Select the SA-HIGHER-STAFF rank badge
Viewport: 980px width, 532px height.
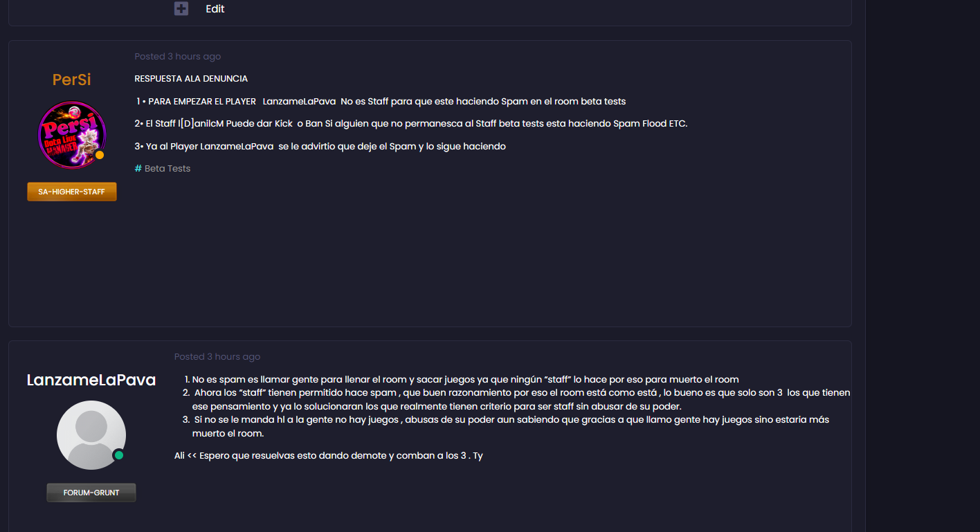[x=72, y=192]
